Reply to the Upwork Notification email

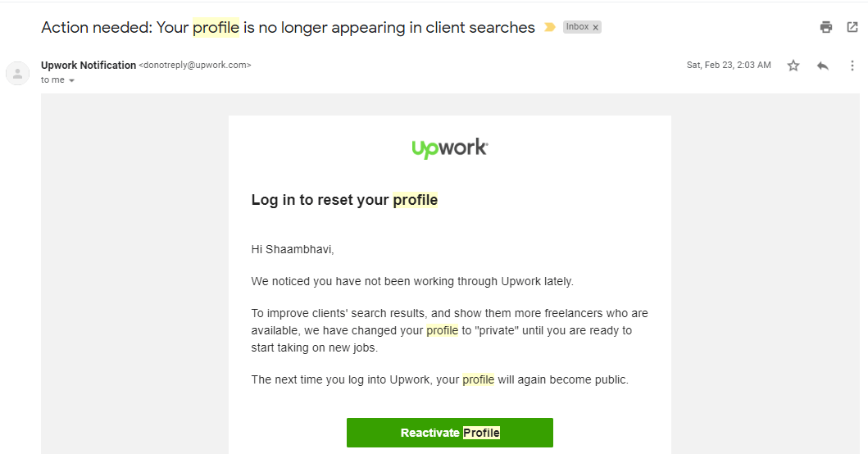pyautogui.click(x=823, y=66)
